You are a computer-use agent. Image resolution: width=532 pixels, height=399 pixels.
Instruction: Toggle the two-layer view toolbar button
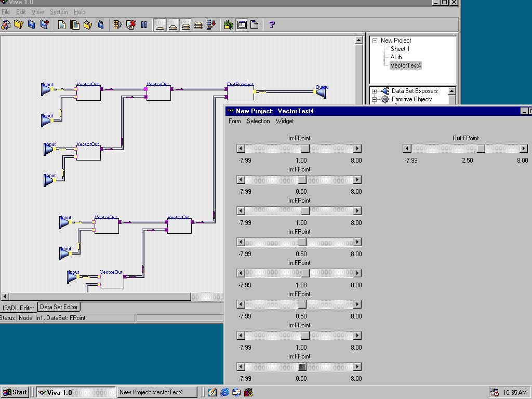tap(173, 24)
